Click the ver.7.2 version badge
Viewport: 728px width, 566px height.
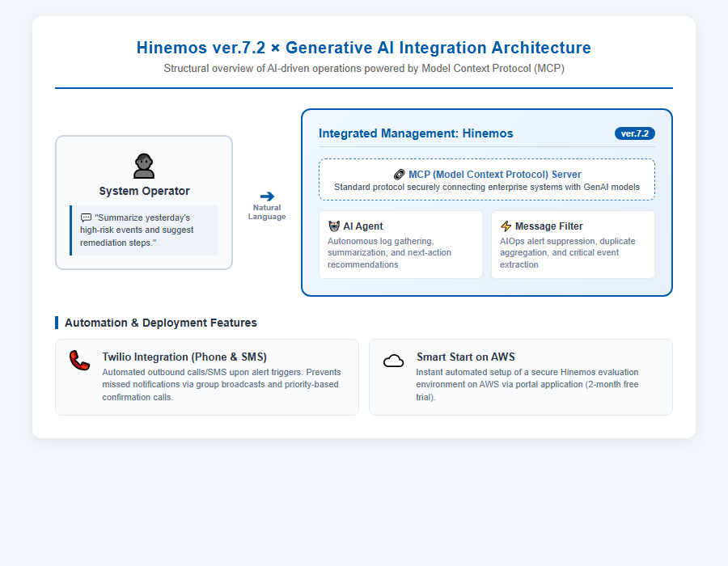pyautogui.click(x=635, y=133)
